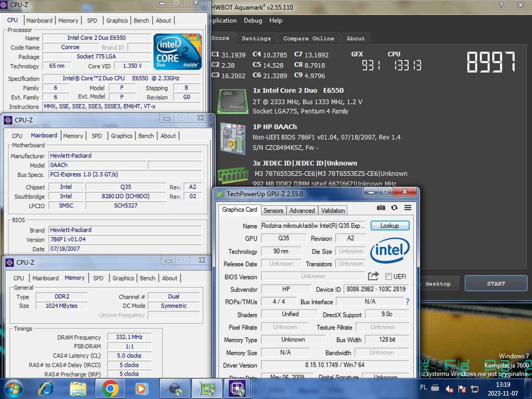Open Windows Explorer from the taskbar
This screenshot has width=532, height=399.
[x=78, y=389]
